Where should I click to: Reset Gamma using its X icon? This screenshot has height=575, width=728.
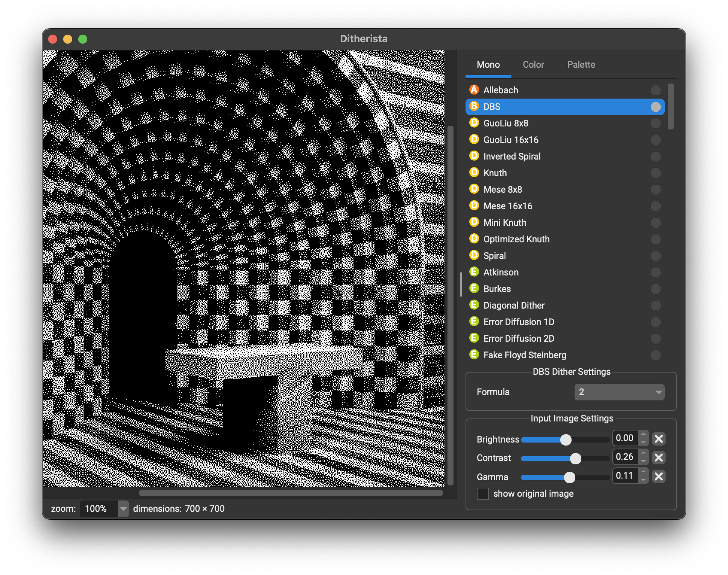658,476
